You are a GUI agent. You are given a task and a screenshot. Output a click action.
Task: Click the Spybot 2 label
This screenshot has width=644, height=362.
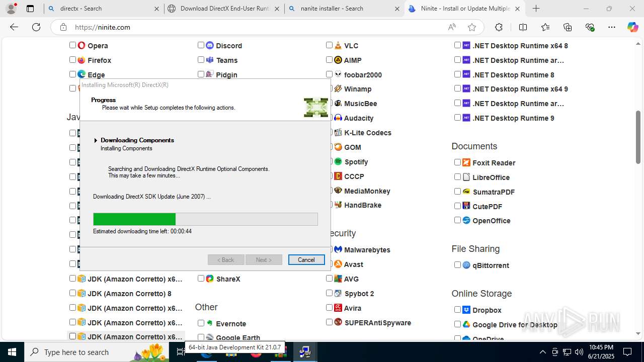[359, 293]
